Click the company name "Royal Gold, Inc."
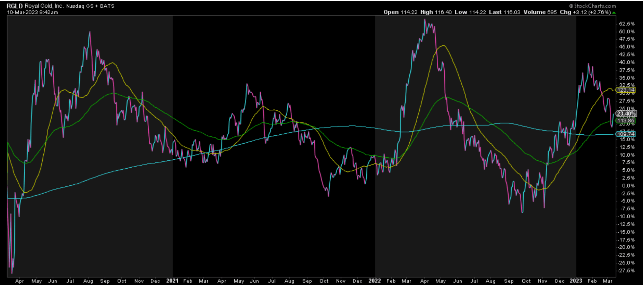Screen dimensions: 644x286 (x=44, y=6)
